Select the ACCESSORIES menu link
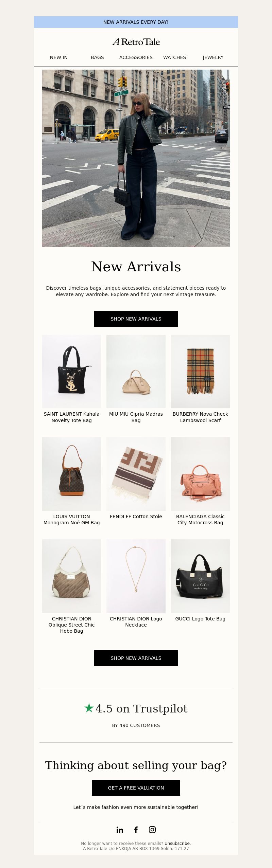 pos(136,57)
